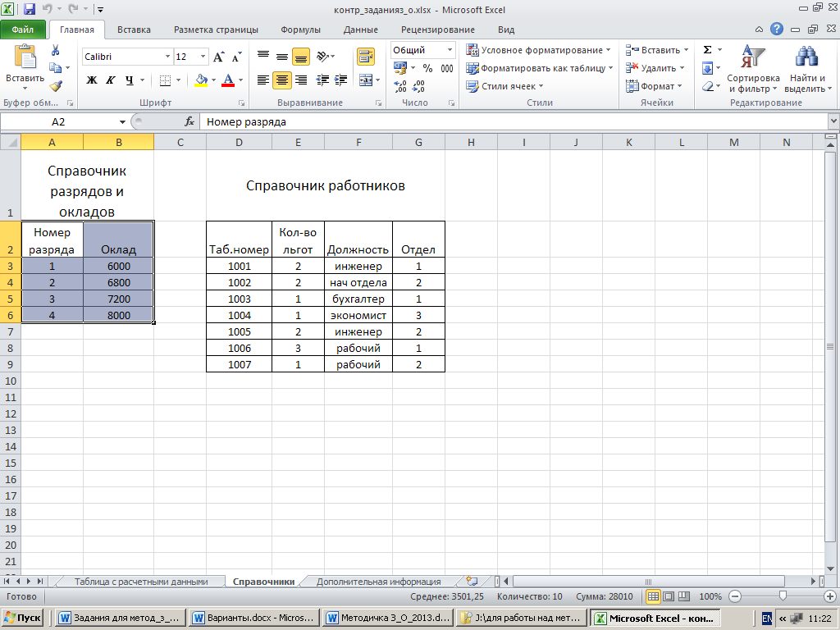The height and width of the screenshot is (630, 840).
Task: Click the insert new sheet tab icon
Action: tap(472, 582)
